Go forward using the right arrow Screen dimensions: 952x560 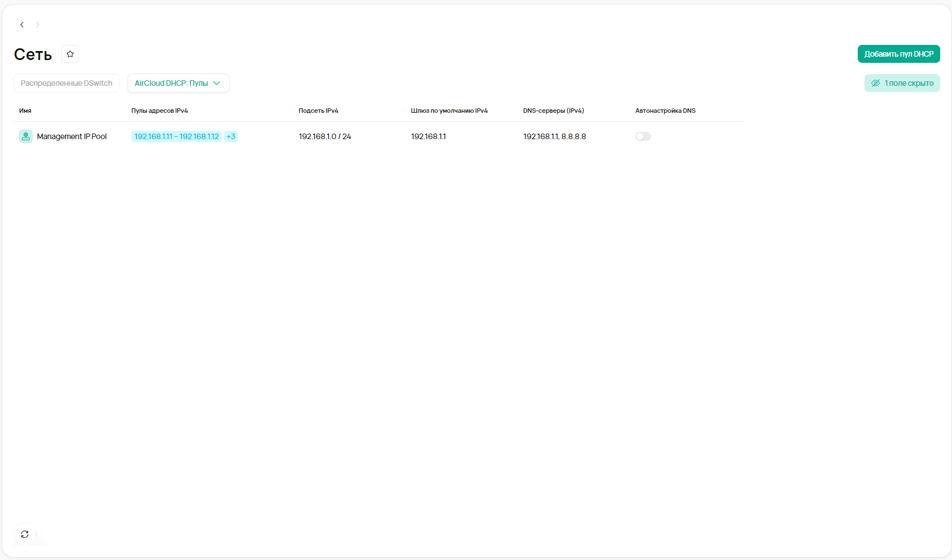38,25
